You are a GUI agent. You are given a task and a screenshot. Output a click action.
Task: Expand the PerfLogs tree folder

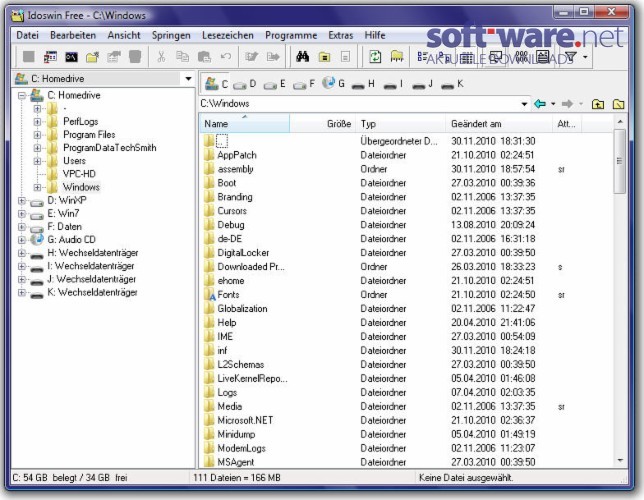pos(37,122)
